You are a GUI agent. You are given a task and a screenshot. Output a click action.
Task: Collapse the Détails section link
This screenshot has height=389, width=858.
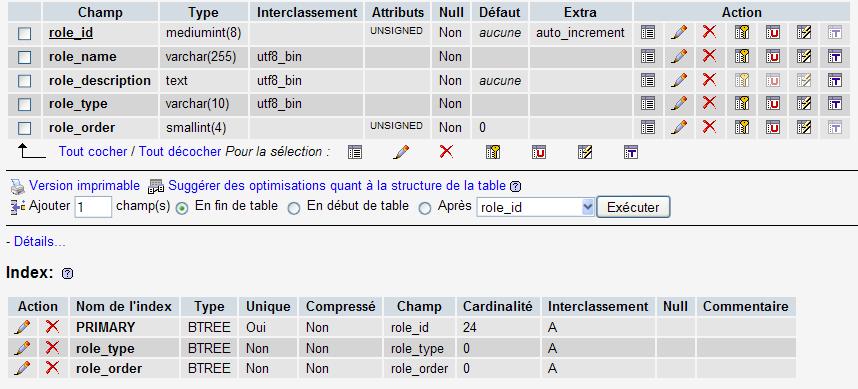pyautogui.click(x=36, y=242)
